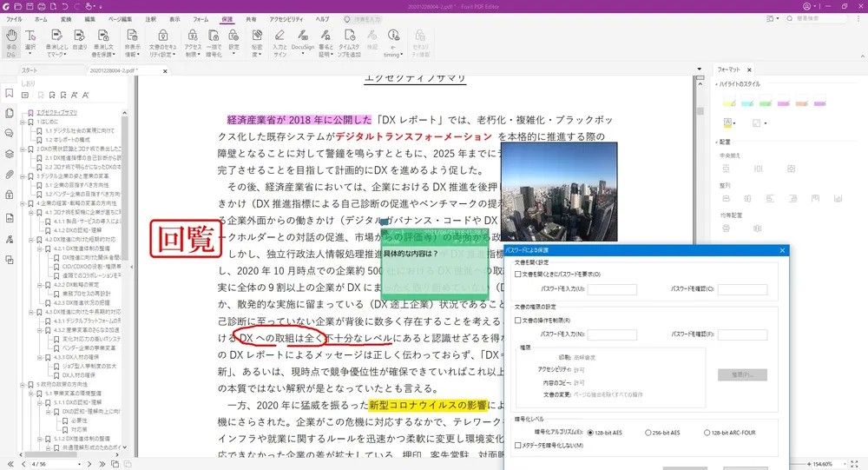Open the Bookmarks sidebar panel icon
The width and height of the screenshot is (868, 470).
(10, 93)
